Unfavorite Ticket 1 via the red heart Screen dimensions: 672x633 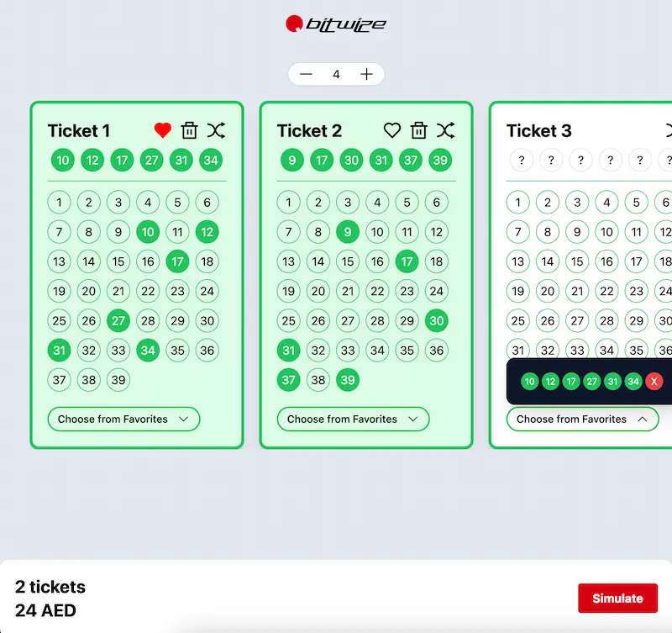161,129
